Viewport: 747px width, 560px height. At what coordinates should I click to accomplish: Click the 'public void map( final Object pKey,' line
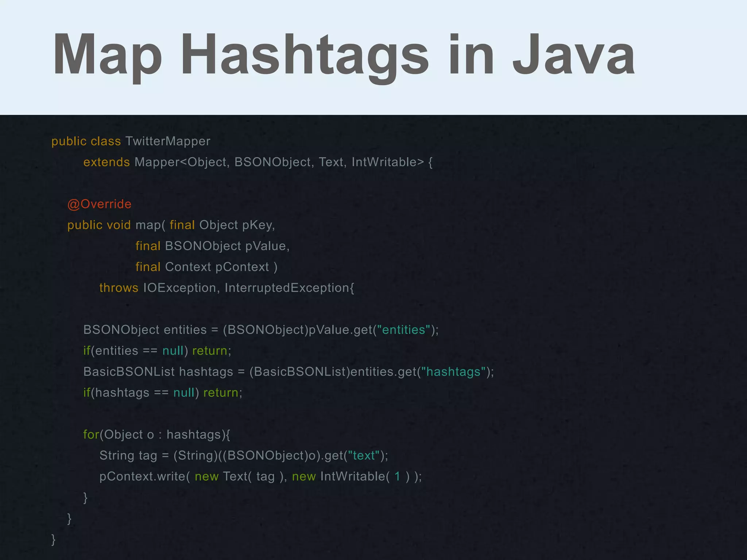point(171,225)
